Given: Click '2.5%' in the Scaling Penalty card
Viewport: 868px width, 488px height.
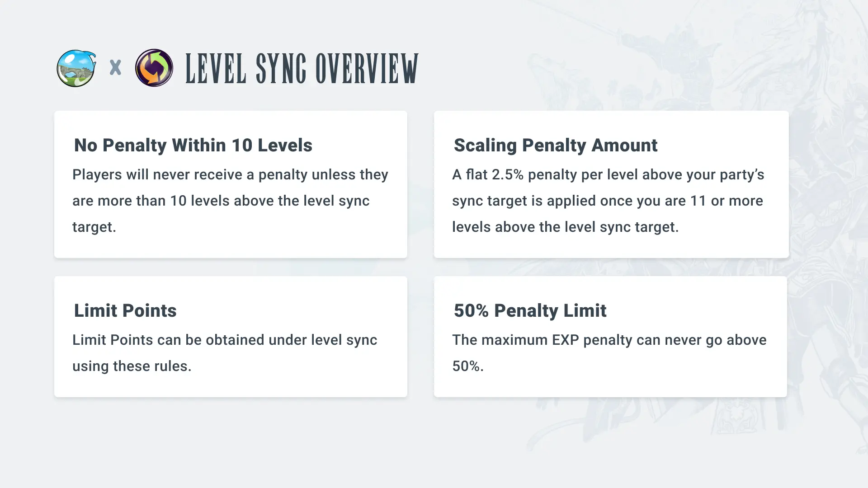Looking at the screenshot, I should pos(507,175).
